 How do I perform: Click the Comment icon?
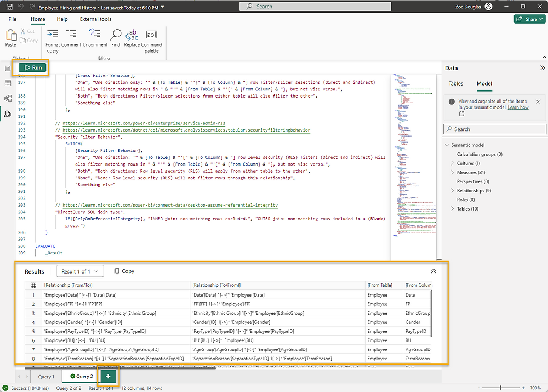(71, 35)
